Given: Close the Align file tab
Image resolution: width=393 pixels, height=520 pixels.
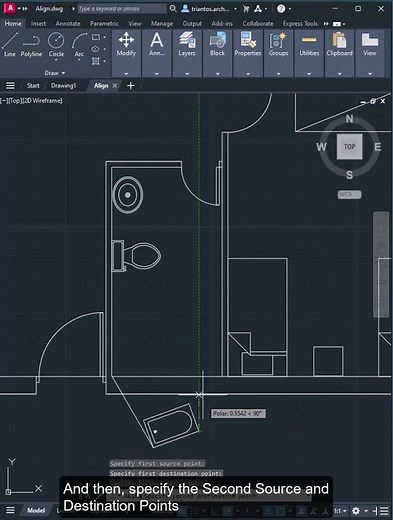Looking at the screenshot, I should click(x=115, y=86).
